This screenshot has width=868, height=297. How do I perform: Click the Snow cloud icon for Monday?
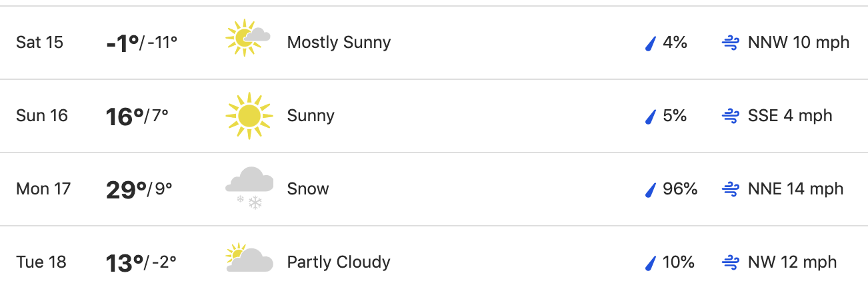tap(249, 188)
